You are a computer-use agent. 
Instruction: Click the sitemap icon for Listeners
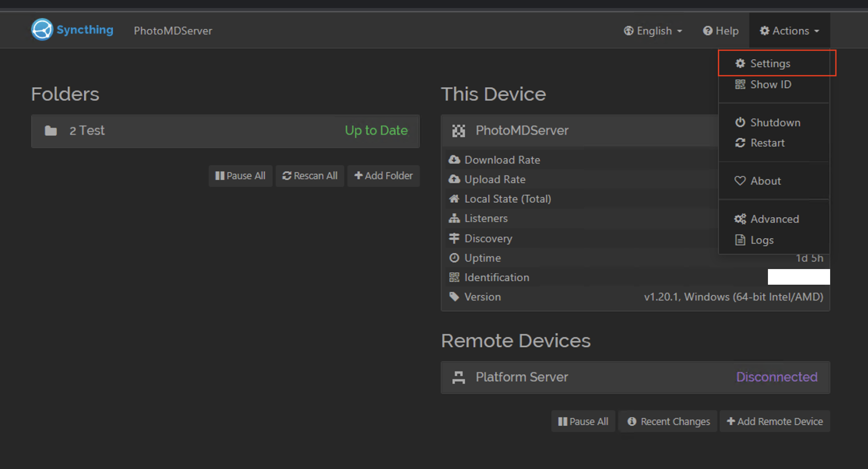point(454,218)
